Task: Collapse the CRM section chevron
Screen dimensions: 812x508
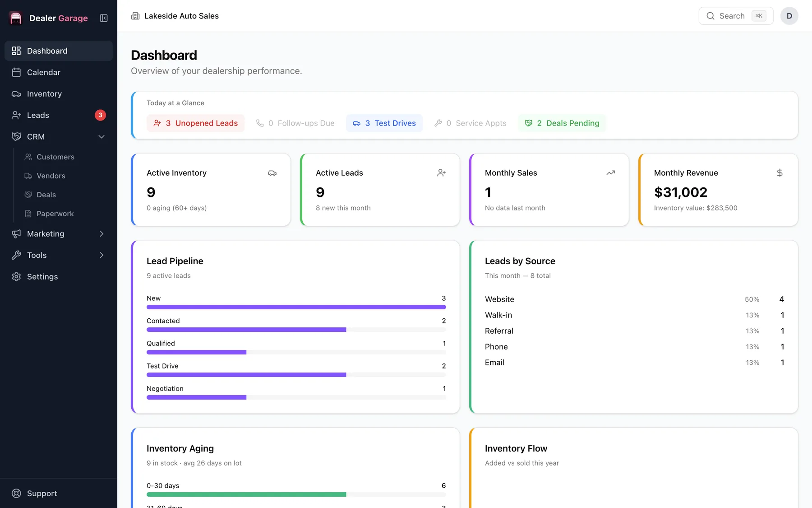Action: point(101,137)
